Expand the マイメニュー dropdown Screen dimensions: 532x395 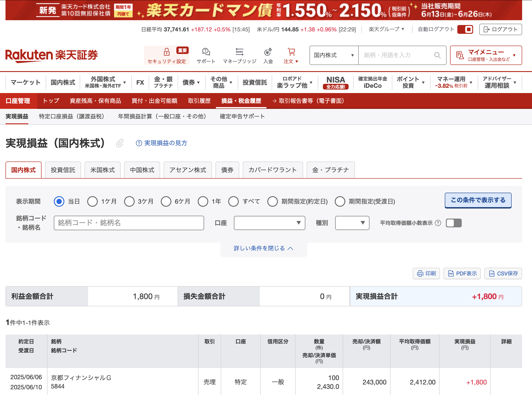pyautogui.click(x=486, y=55)
